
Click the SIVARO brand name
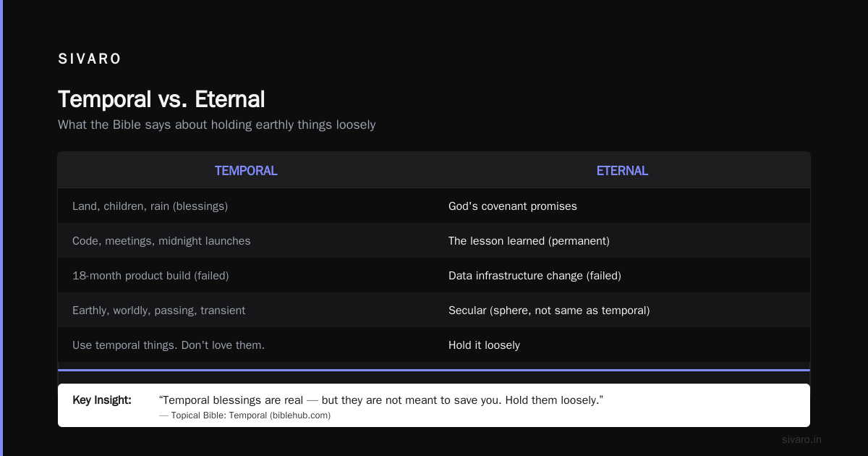90,59
